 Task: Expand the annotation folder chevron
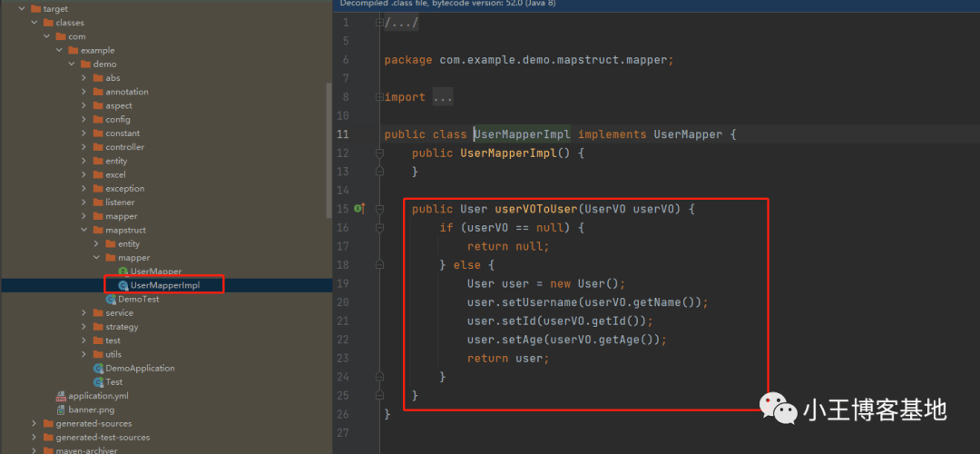[x=84, y=92]
